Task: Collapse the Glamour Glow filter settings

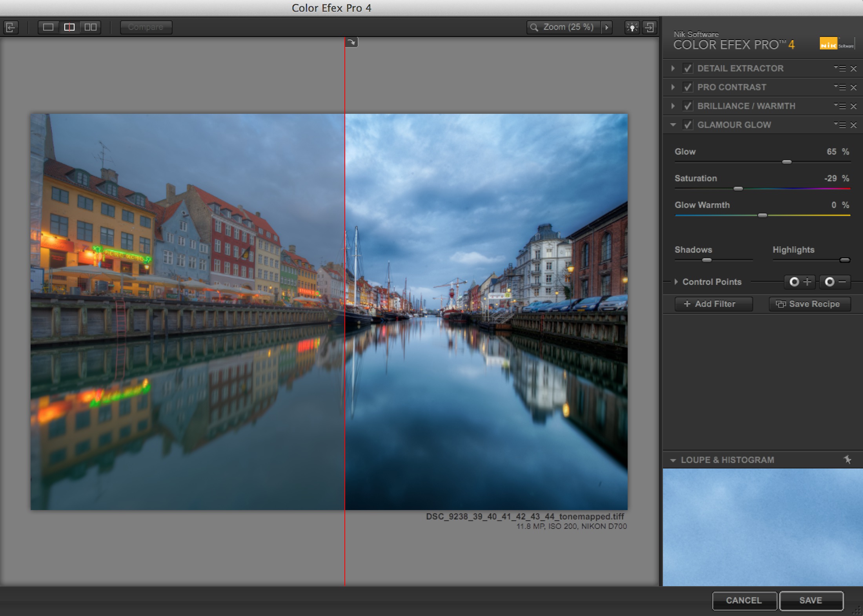Action: [x=673, y=125]
